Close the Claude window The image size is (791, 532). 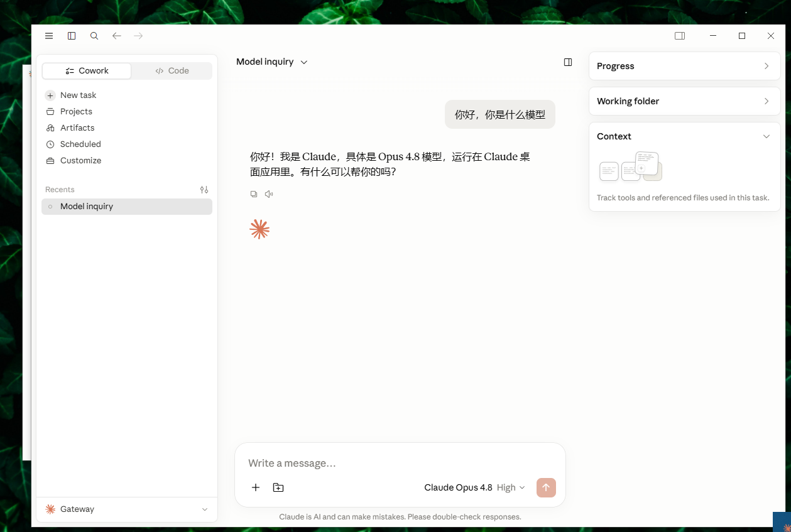771,36
